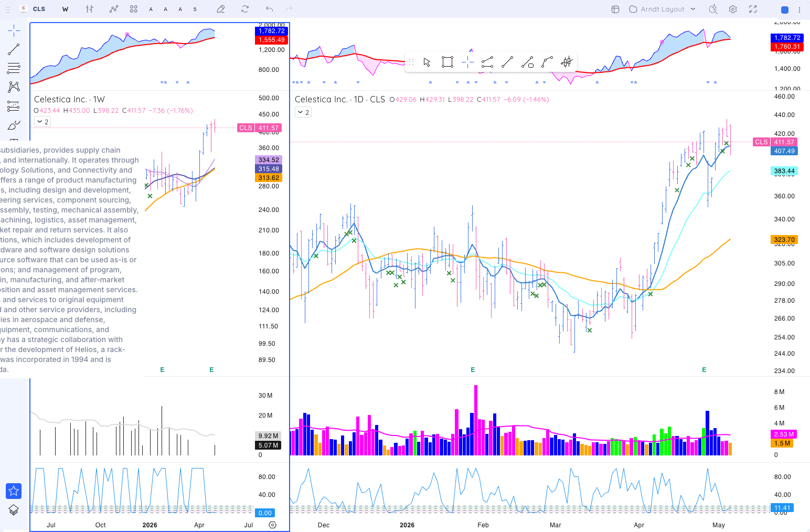Screen dimensions: 810x532
Task: Click the 'Celestica Inc. · 1D · CLS' chart title
Action: point(340,99)
